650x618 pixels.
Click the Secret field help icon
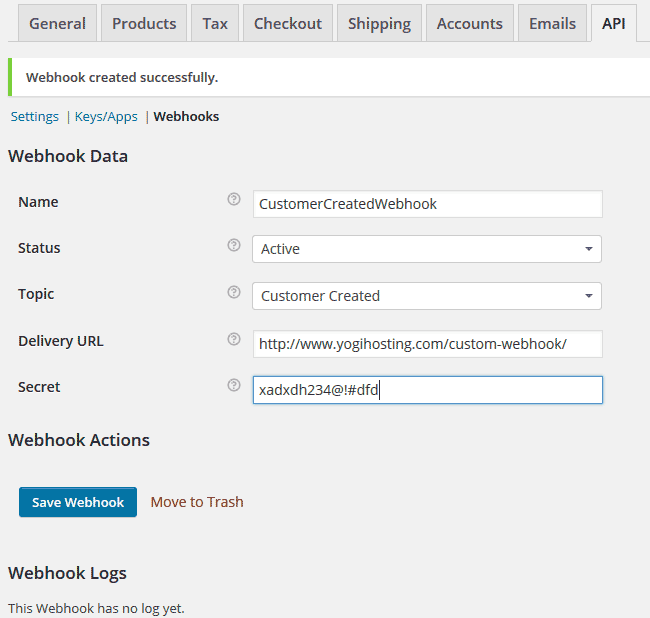pyautogui.click(x=234, y=385)
